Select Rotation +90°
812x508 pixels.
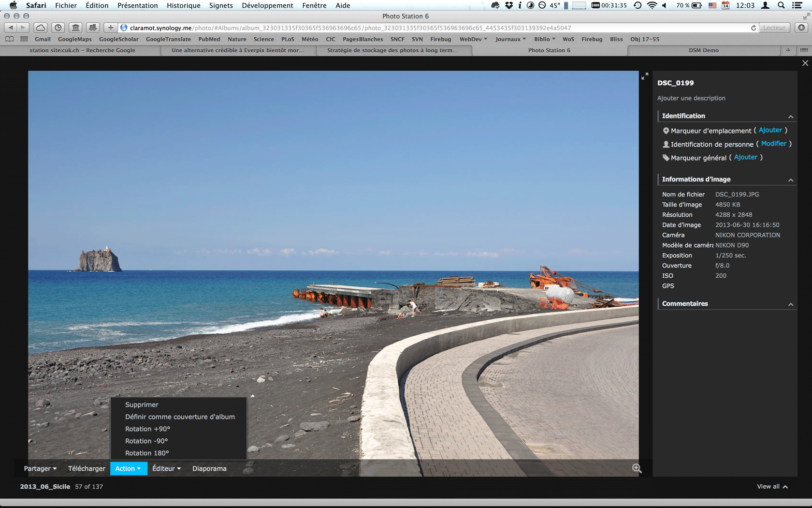tap(178, 429)
